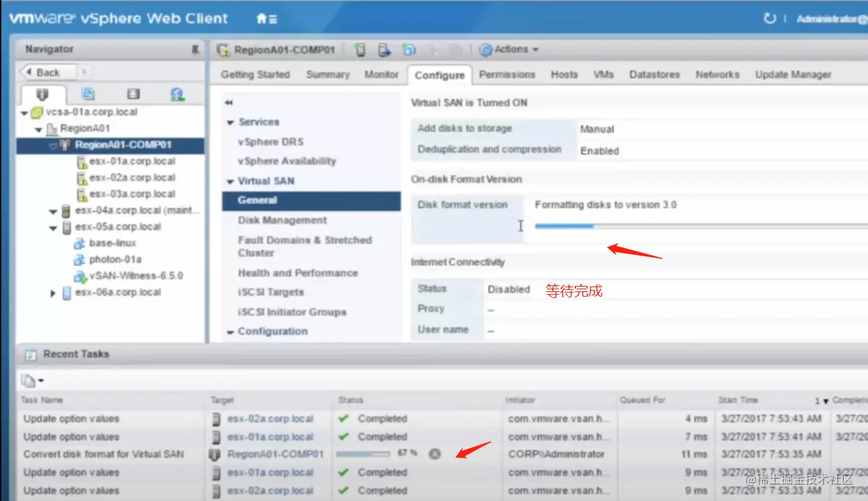Collapse the vcsa-01a.corp.local tree node
The height and width of the screenshot is (501, 868).
pos(25,113)
